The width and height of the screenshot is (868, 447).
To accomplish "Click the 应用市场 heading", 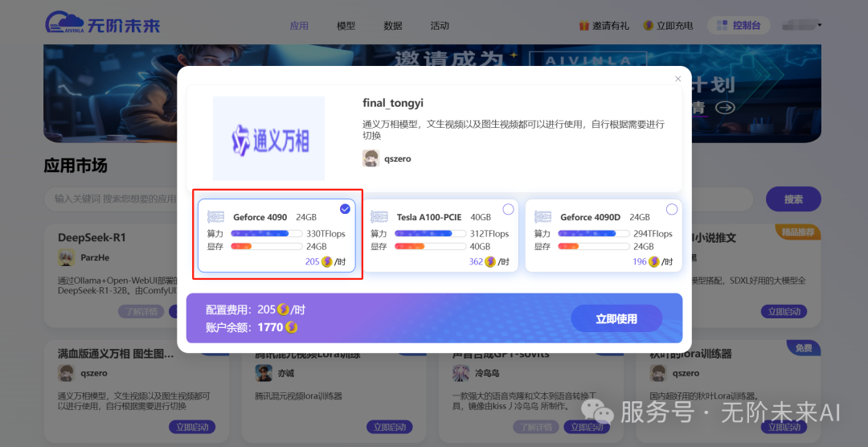I will (x=76, y=166).
